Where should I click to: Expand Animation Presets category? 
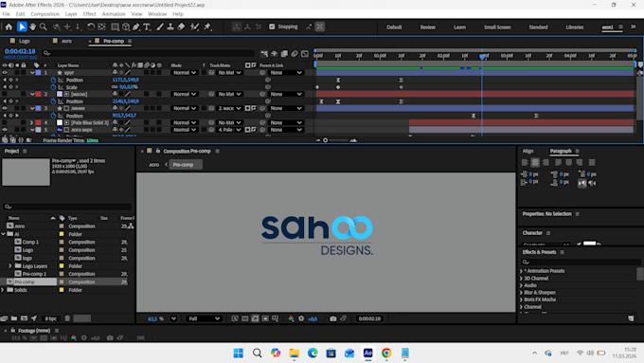pyautogui.click(x=521, y=271)
